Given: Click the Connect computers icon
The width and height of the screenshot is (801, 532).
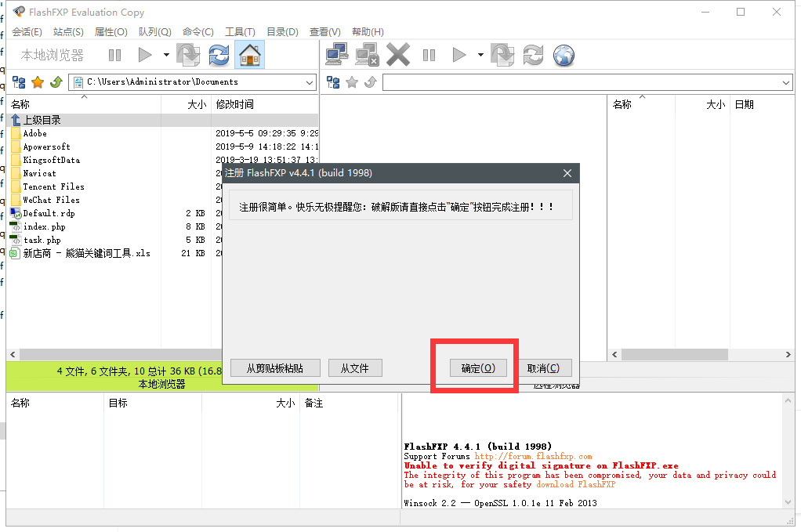Looking at the screenshot, I should pyautogui.click(x=337, y=55).
